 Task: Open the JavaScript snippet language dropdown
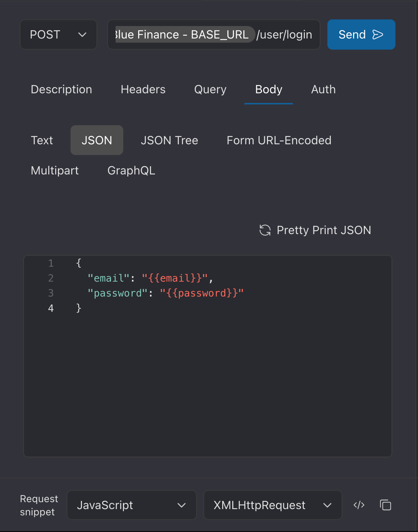tap(132, 505)
